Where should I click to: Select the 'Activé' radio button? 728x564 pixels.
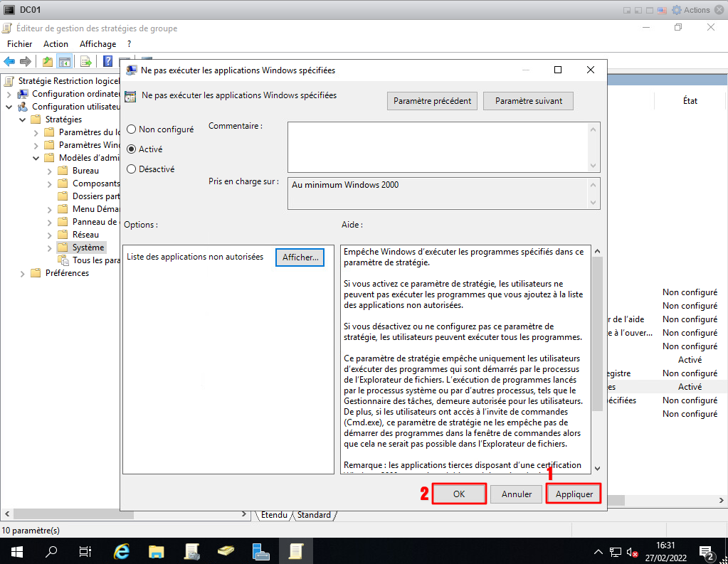[x=131, y=149]
